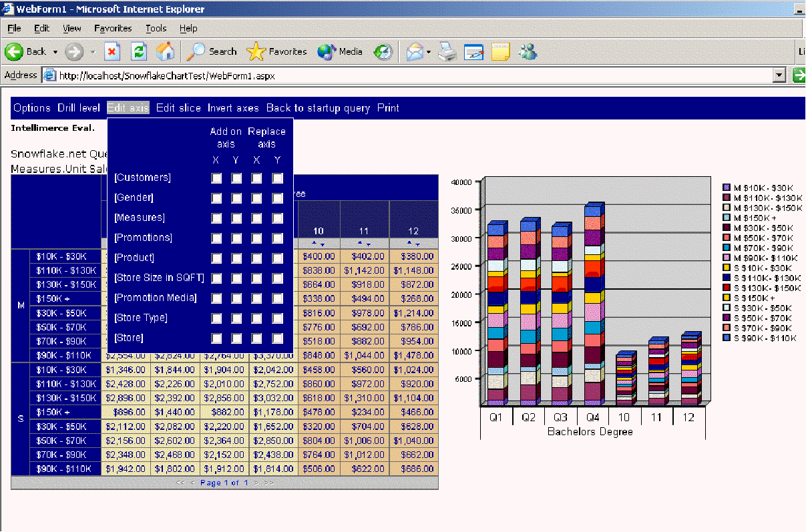Click the highlighted Edit axis menu
This screenshot has height=532, width=806.
tap(128, 108)
